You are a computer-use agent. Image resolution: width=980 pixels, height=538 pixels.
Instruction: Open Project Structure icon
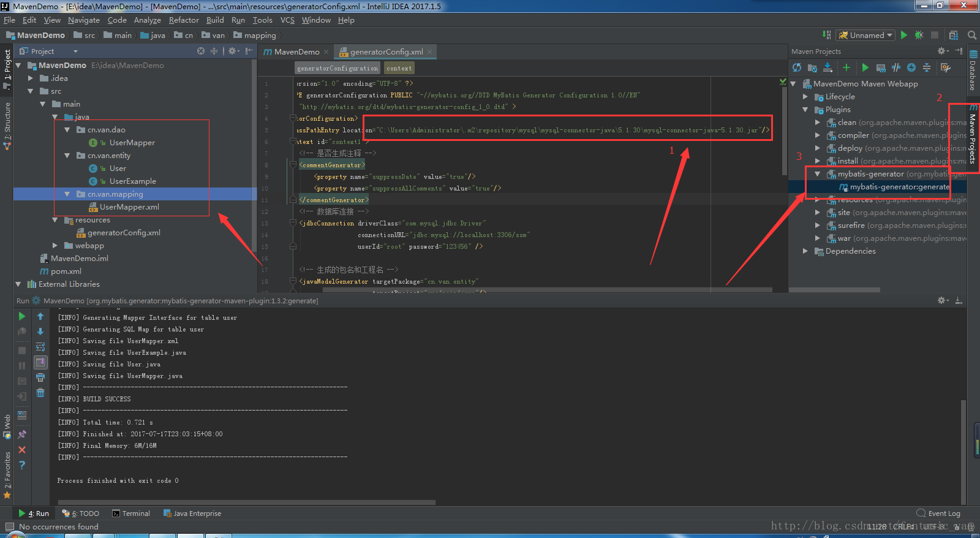954,35
